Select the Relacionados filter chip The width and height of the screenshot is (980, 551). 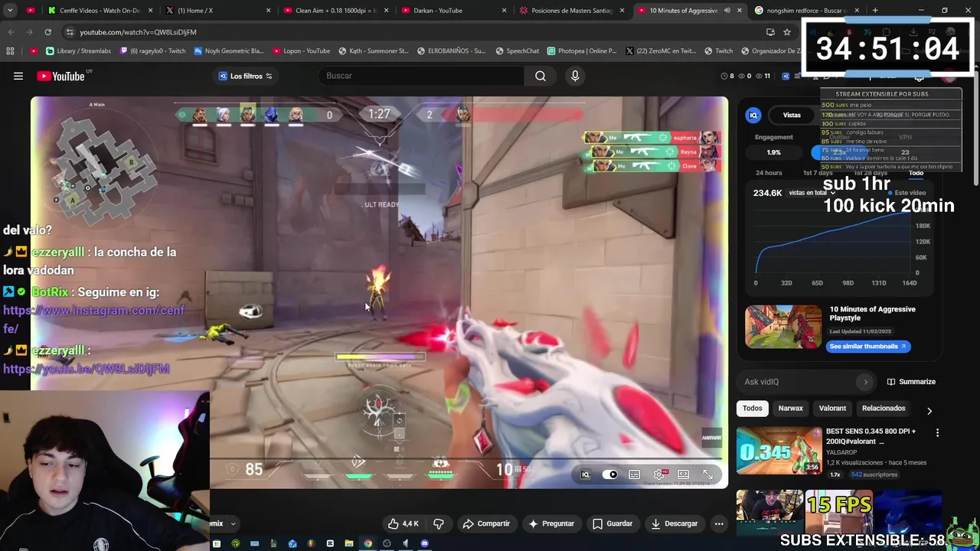(884, 409)
